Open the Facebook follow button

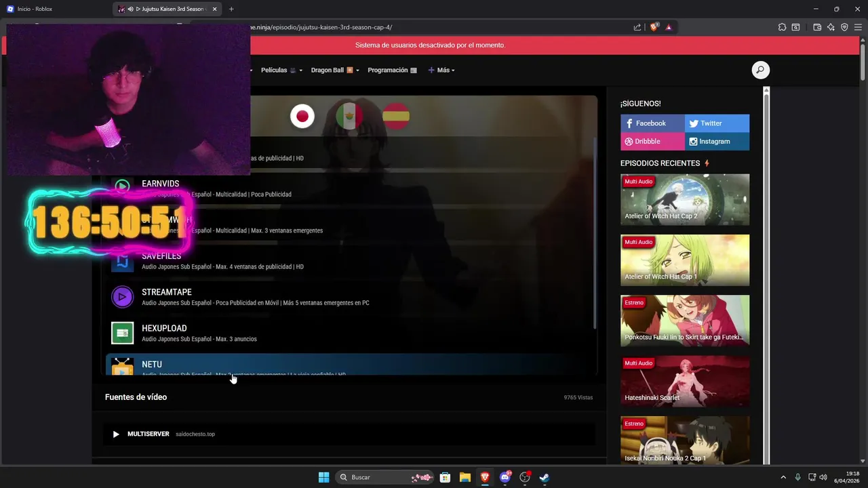[652, 123]
